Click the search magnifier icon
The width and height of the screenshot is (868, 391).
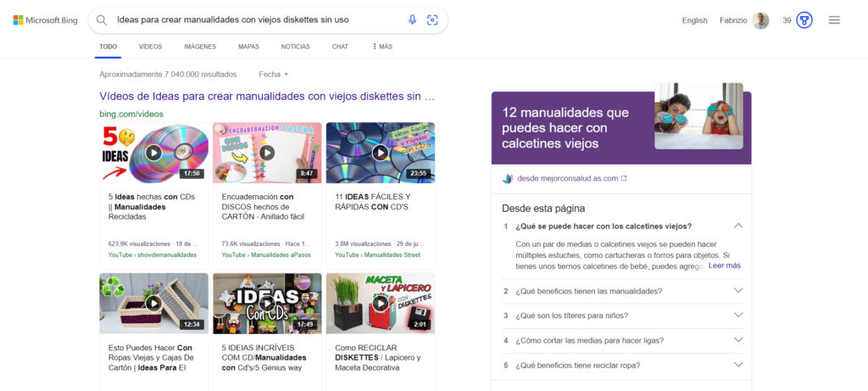click(102, 20)
